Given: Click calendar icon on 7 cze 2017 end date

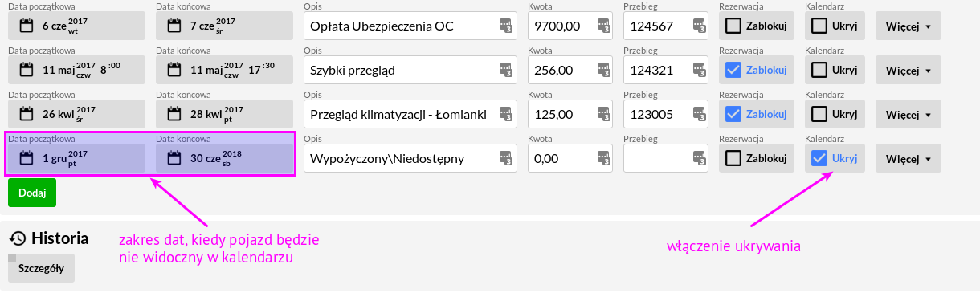Looking at the screenshot, I should [174, 26].
